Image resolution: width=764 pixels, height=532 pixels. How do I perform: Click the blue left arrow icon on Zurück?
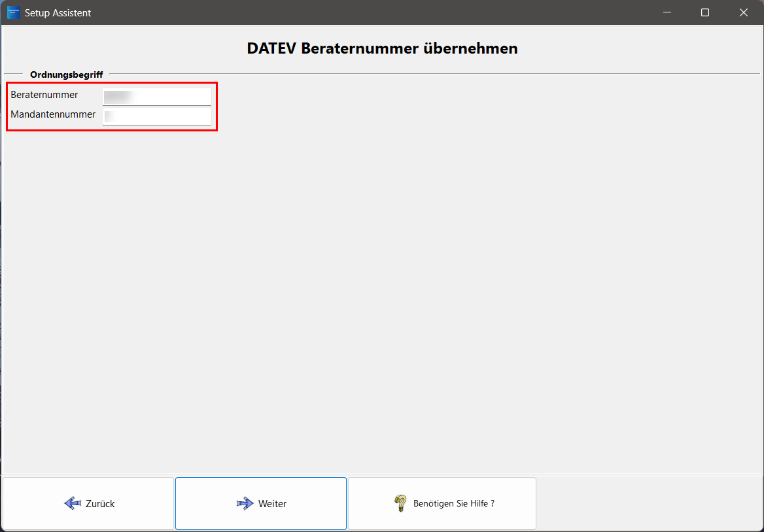coord(72,503)
